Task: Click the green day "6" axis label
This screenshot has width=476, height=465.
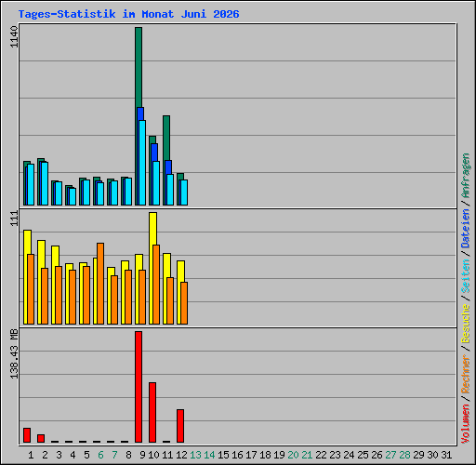Action: tap(100, 455)
